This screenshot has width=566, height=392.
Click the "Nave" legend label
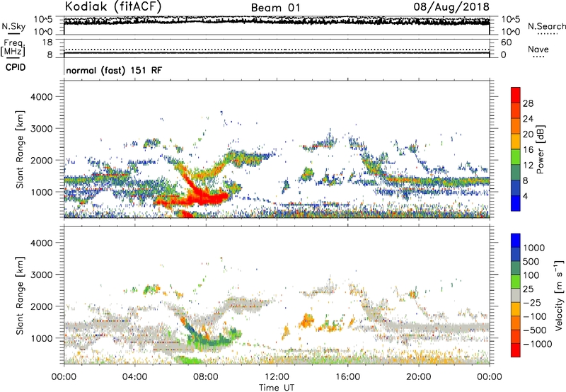point(538,49)
